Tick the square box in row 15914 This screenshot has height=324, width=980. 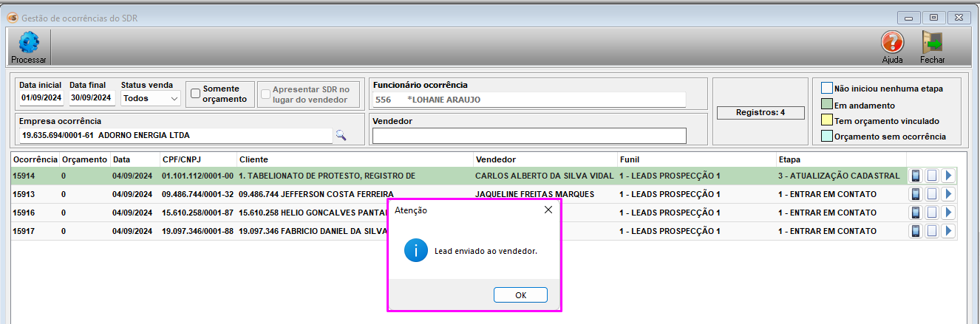point(932,176)
